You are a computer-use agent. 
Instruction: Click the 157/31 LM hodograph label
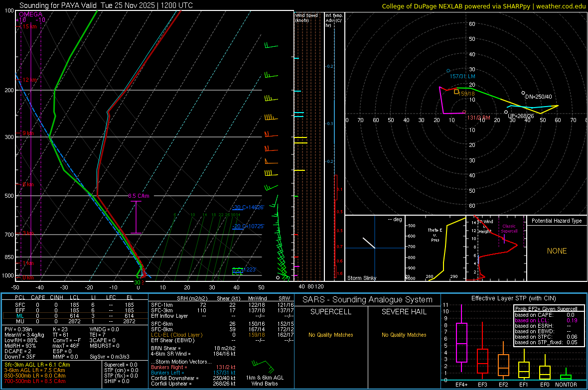pos(462,76)
